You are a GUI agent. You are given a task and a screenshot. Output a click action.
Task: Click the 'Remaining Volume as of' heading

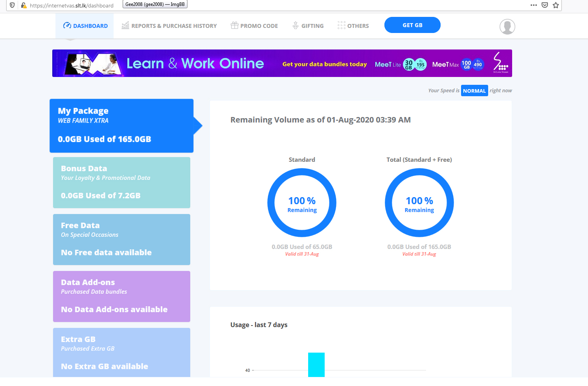[320, 120]
